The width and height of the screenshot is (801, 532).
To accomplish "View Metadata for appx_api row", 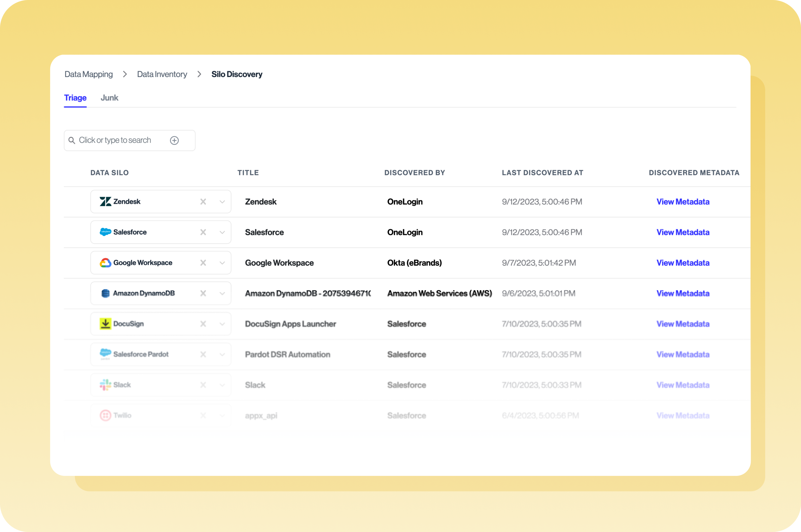I will click(x=683, y=415).
